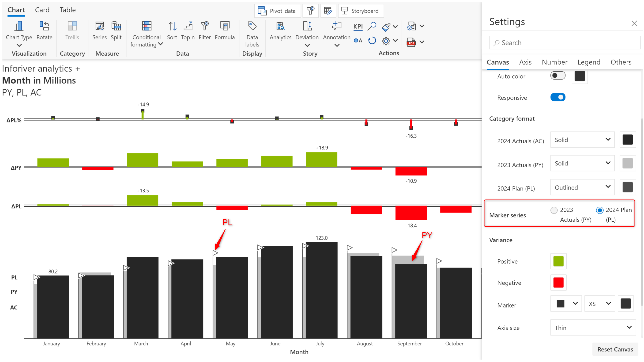
Task: Open the Auto color dark swatch
Action: click(x=580, y=76)
